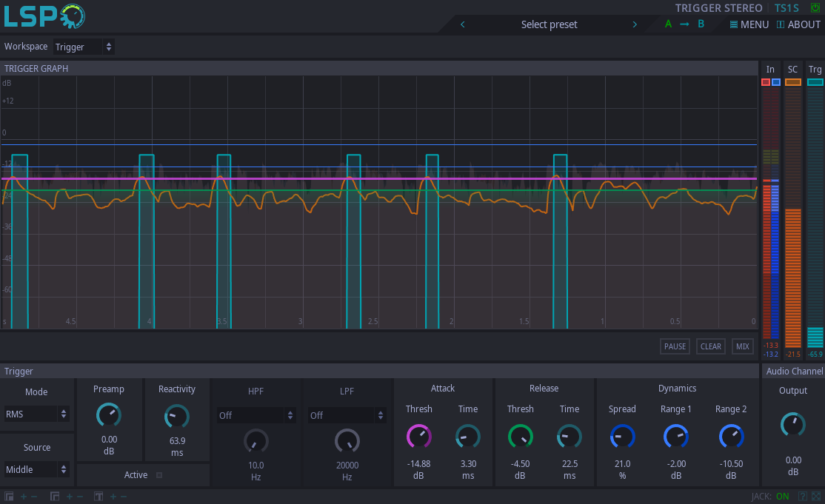Open the Source dropdown set to Middle
The height and width of the screenshot is (504, 825).
click(x=36, y=469)
